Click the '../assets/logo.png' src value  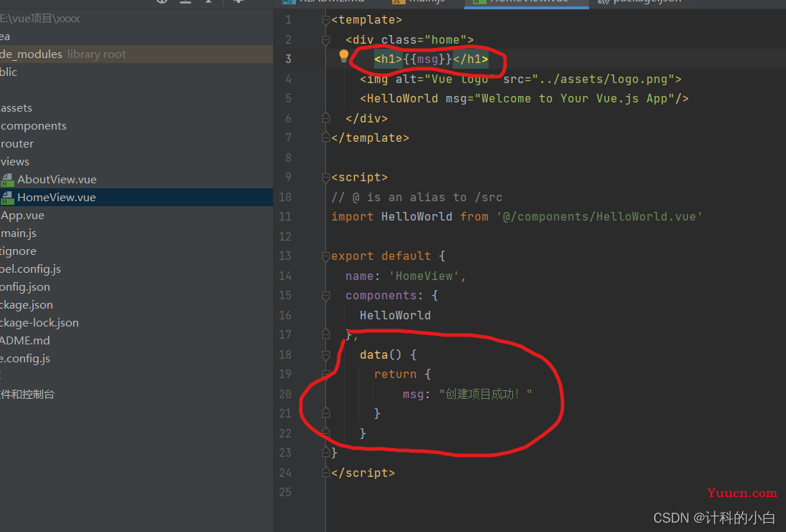(x=603, y=79)
